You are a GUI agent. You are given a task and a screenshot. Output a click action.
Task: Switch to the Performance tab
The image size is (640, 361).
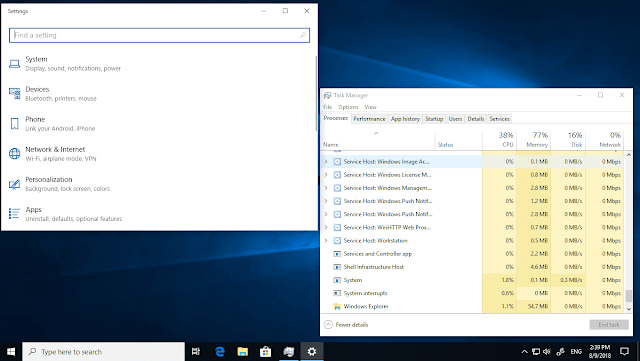(369, 119)
